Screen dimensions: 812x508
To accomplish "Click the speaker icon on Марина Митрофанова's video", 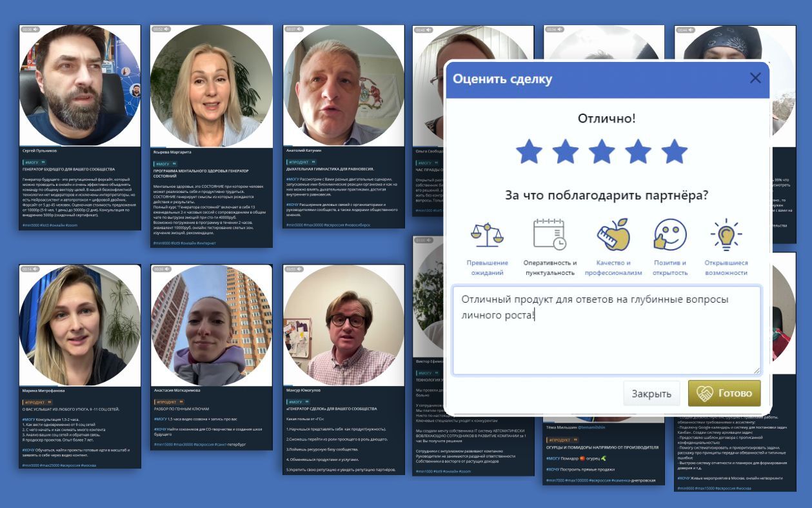I will 36,269.
